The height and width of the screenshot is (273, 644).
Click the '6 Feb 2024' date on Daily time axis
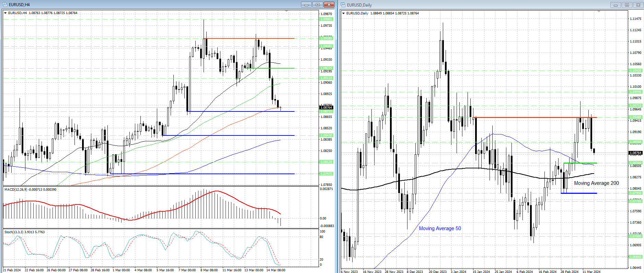[525, 272]
